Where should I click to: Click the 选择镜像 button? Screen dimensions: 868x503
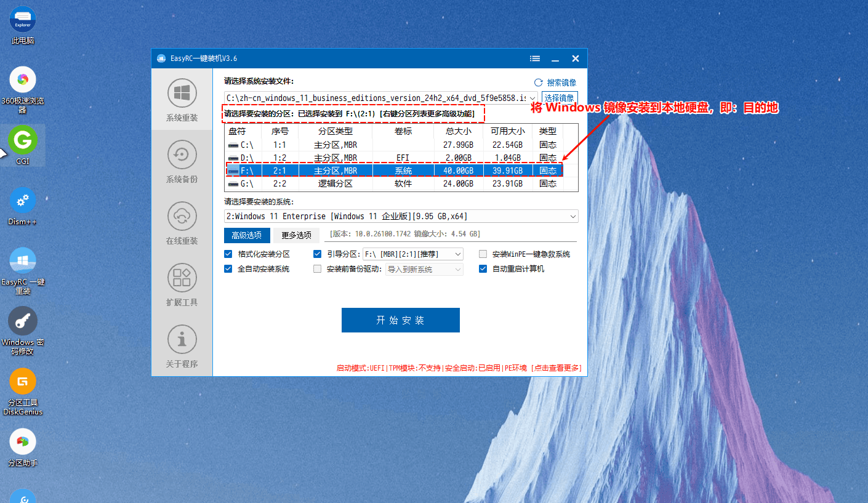[x=559, y=98]
